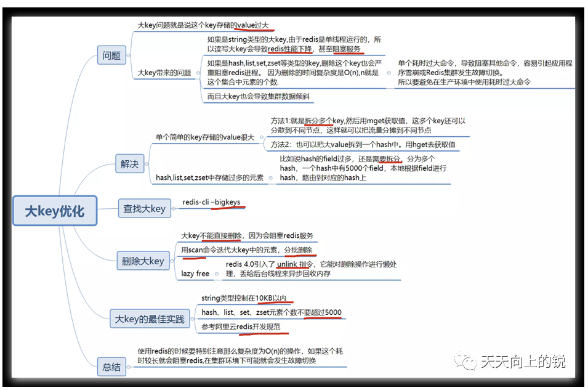
Task: Collapse the 总结 node expander circle
Action: [x=129, y=367]
